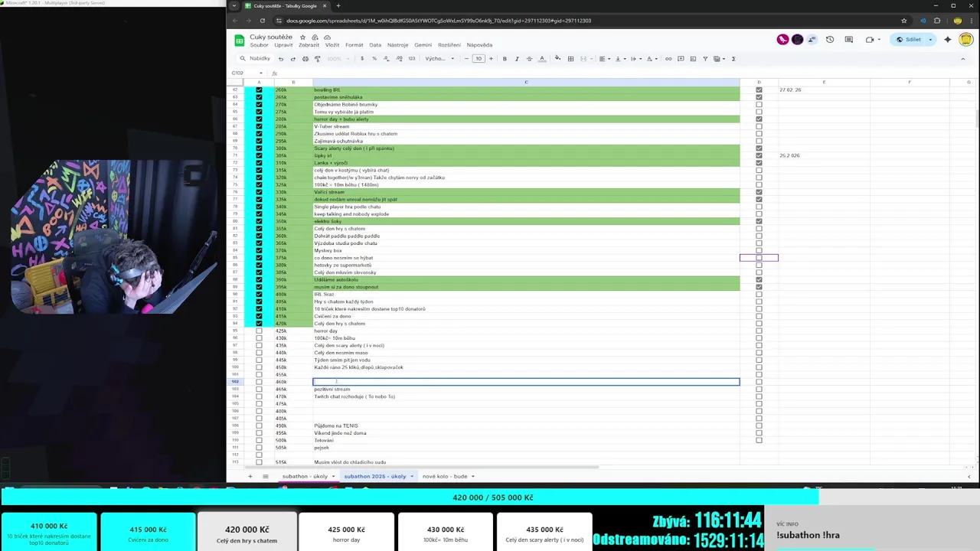
Task: Open the comments panel icon
Action: tap(848, 40)
